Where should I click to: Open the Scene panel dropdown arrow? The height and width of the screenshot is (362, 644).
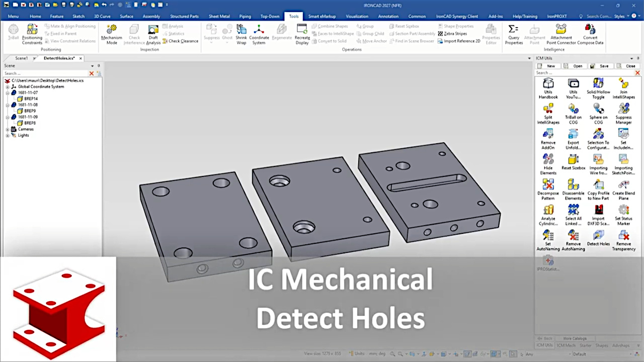coord(93,66)
